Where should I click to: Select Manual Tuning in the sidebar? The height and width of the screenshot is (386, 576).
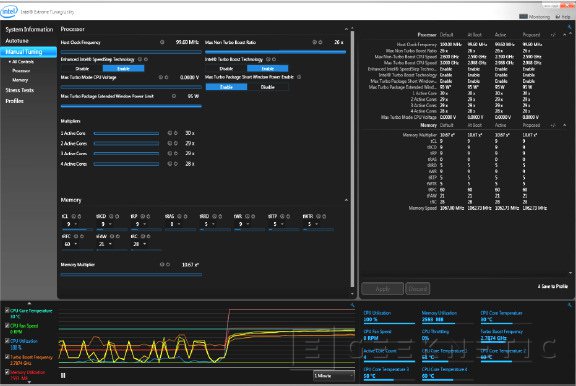coord(29,52)
